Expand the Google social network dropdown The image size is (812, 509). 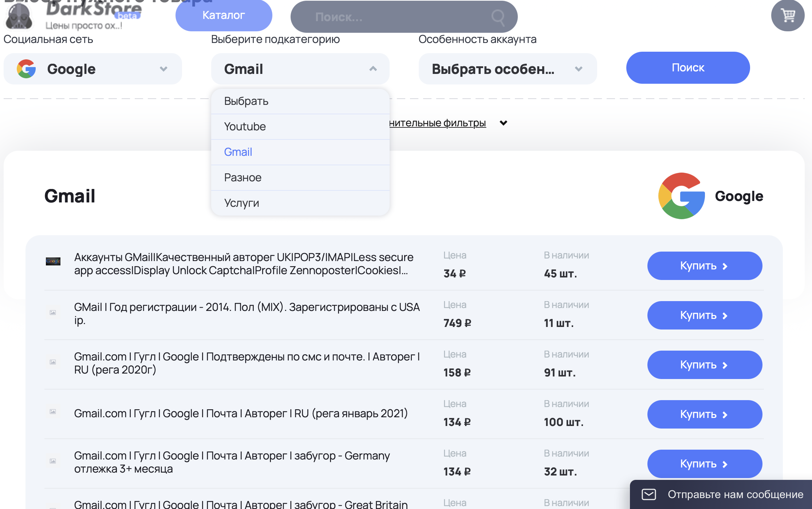tap(163, 69)
